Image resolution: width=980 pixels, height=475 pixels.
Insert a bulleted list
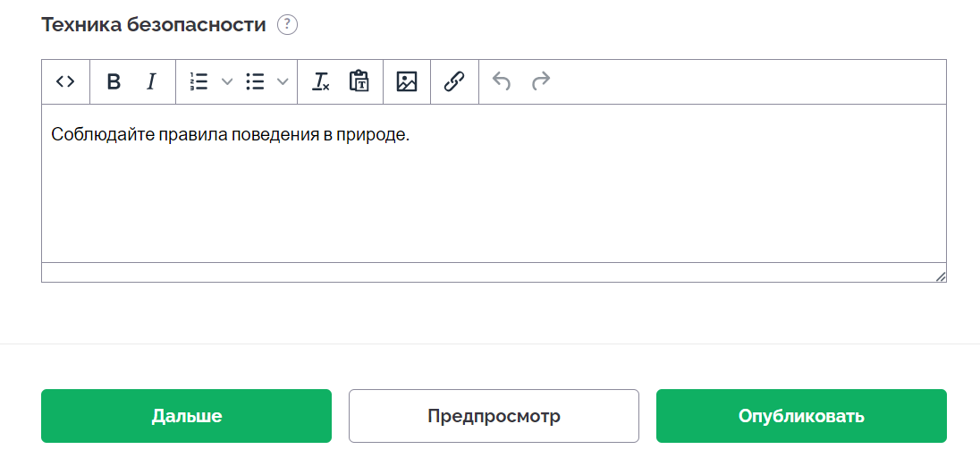point(255,82)
